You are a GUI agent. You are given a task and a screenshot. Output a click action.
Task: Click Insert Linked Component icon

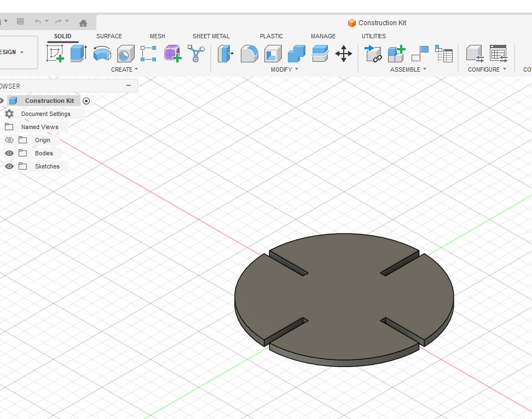(x=373, y=54)
